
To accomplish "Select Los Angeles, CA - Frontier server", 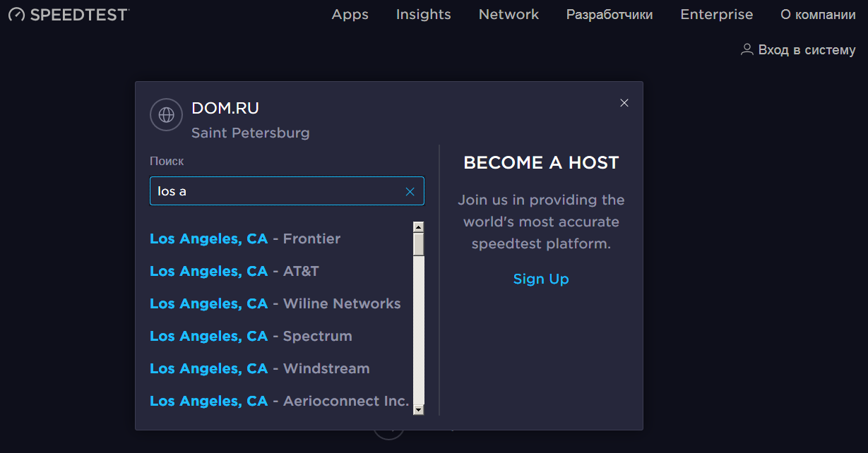I will (245, 238).
